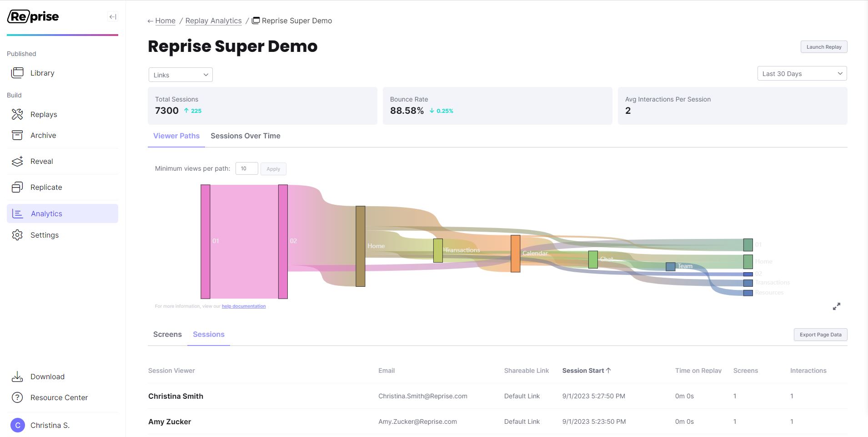
Task: Sort by the Interactions column header
Action: point(808,371)
